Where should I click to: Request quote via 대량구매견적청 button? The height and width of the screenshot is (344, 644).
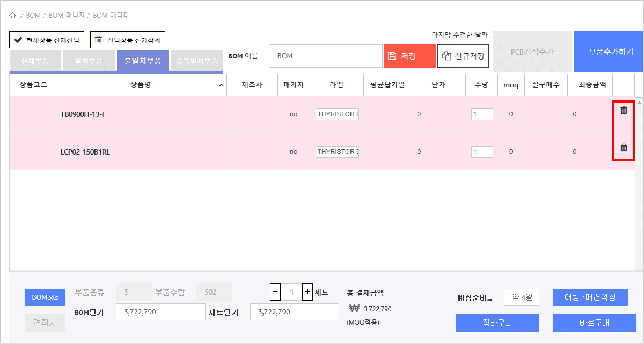point(590,297)
